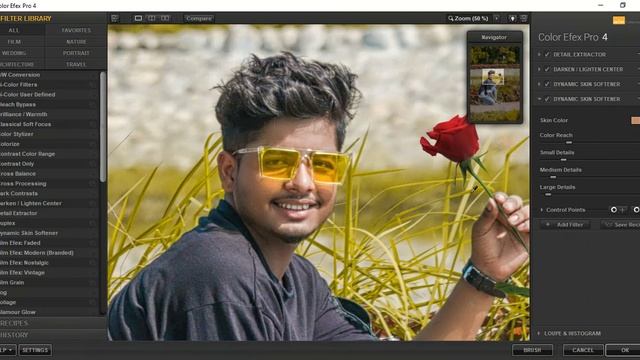
Task: Select the single image view icon
Action: pos(138,18)
